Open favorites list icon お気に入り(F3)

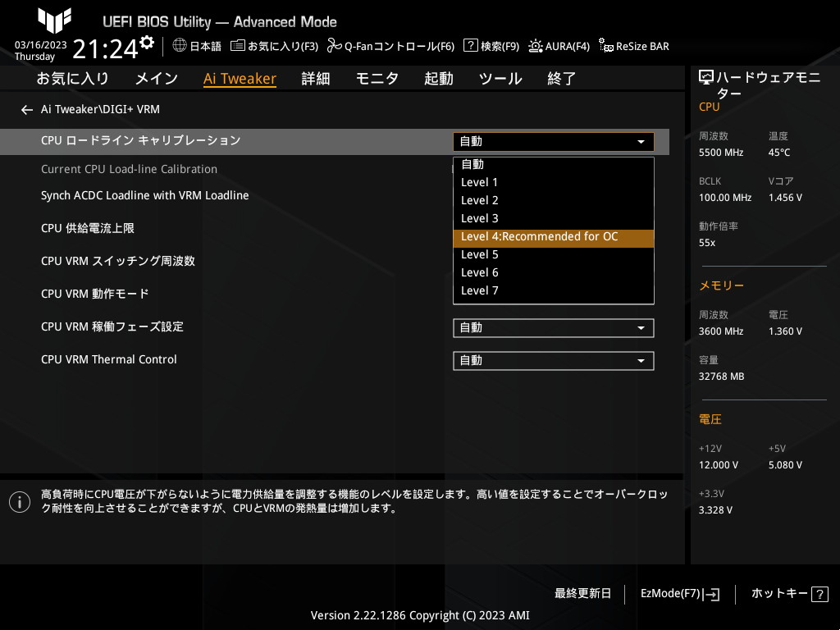click(237, 46)
